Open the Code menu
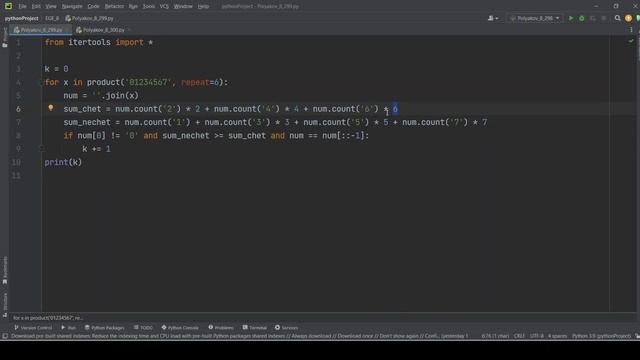Screen dimensions: 640x360 coord(93,6)
